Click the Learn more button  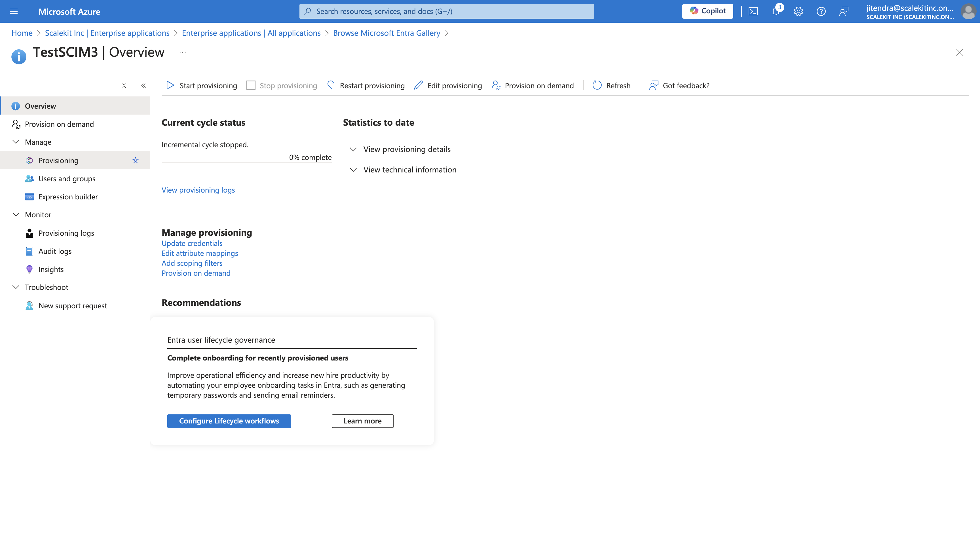[363, 421]
